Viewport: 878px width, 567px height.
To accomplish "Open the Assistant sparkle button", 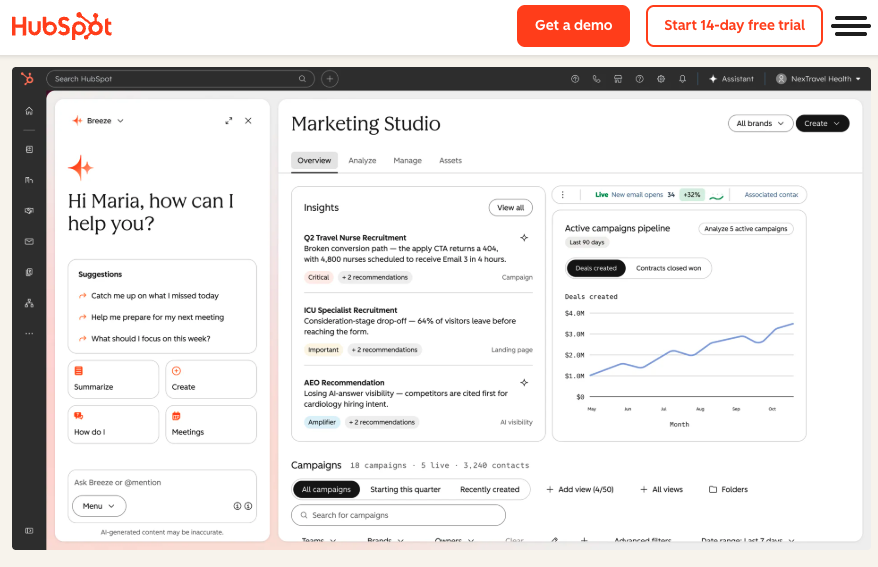I will click(731, 79).
